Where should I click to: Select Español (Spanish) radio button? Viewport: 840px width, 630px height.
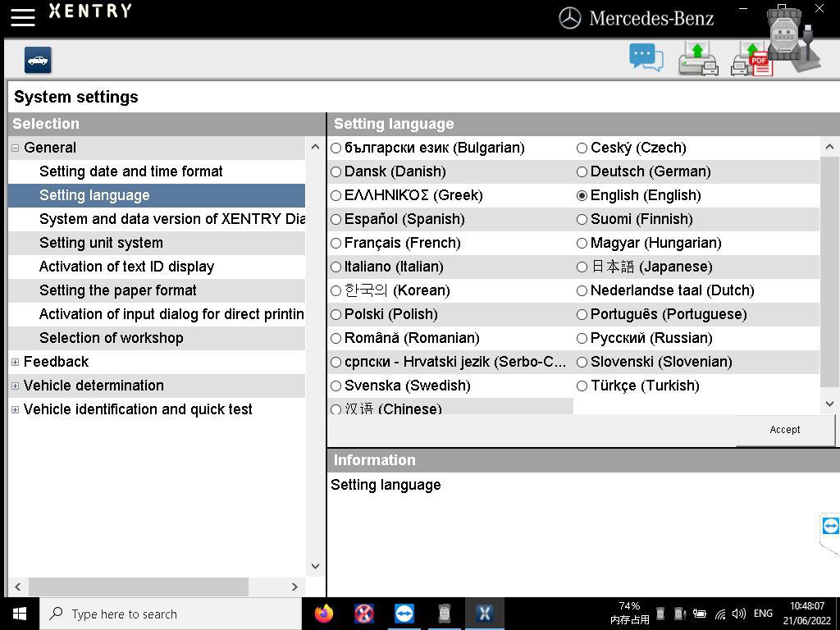coord(336,220)
